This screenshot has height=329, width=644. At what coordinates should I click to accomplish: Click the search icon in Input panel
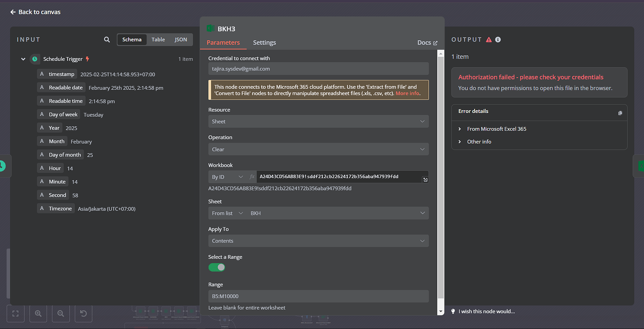click(x=107, y=40)
